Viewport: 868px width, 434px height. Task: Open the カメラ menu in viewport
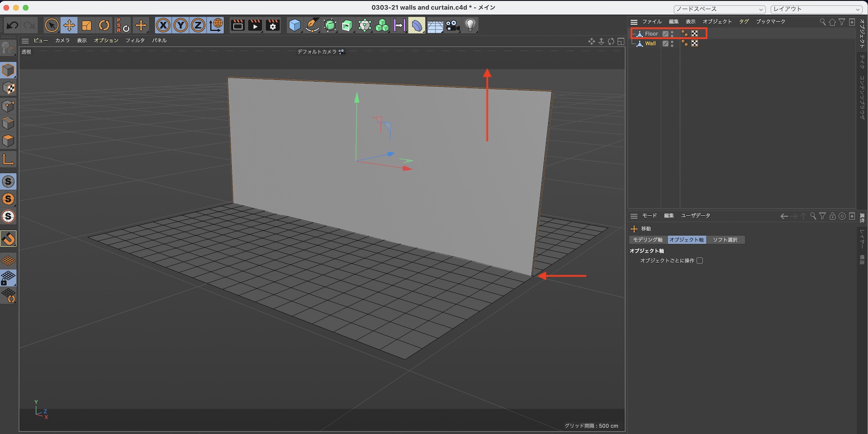coord(62,40)
